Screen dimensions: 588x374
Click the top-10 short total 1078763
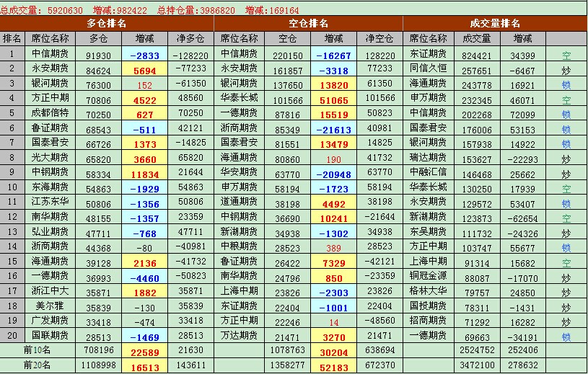coord(288,350)
